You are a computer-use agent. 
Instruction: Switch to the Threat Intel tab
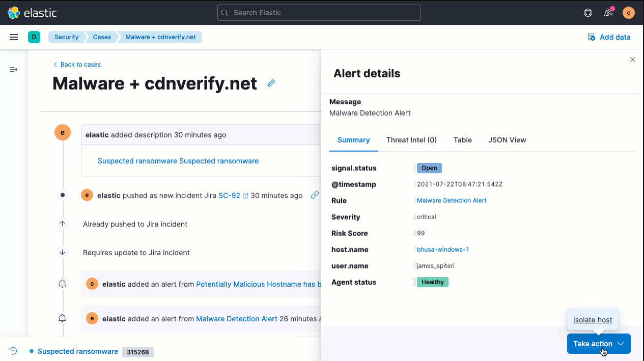click(x=411, y=140)
